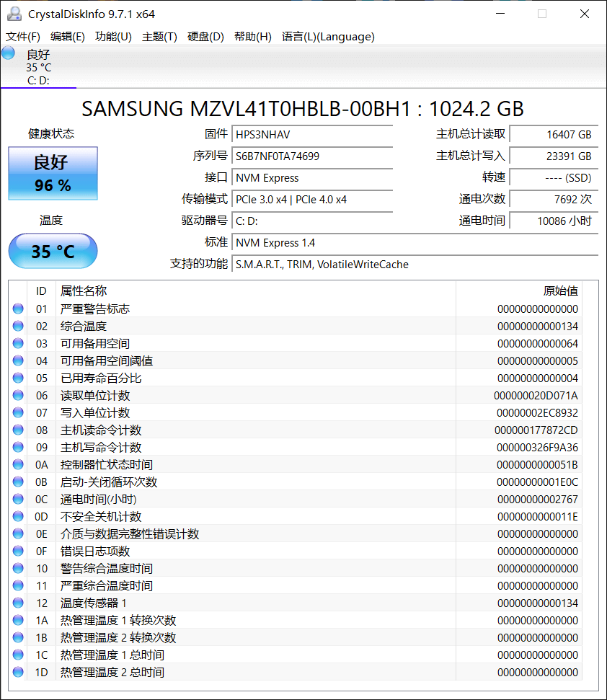Click the status orb for attribute 1A 热管理温度 1 转换次数
The width and height of the screenshot is (607, 700).
pos(18,620)
